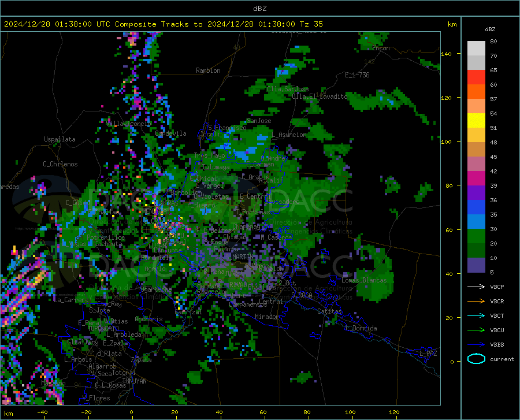This screenshot has width=520, height=420.
Task: Click the Perdriel map label
Action: coord(155,257)
